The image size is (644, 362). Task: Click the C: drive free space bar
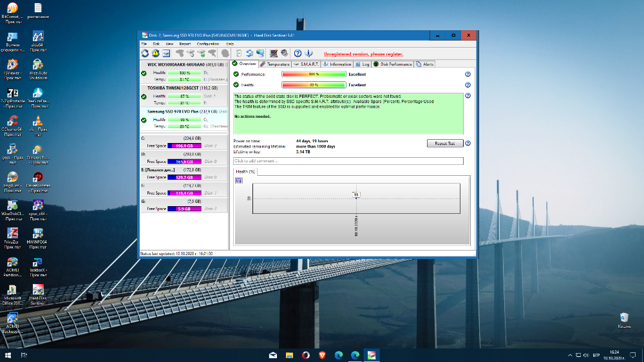point(184,146)
